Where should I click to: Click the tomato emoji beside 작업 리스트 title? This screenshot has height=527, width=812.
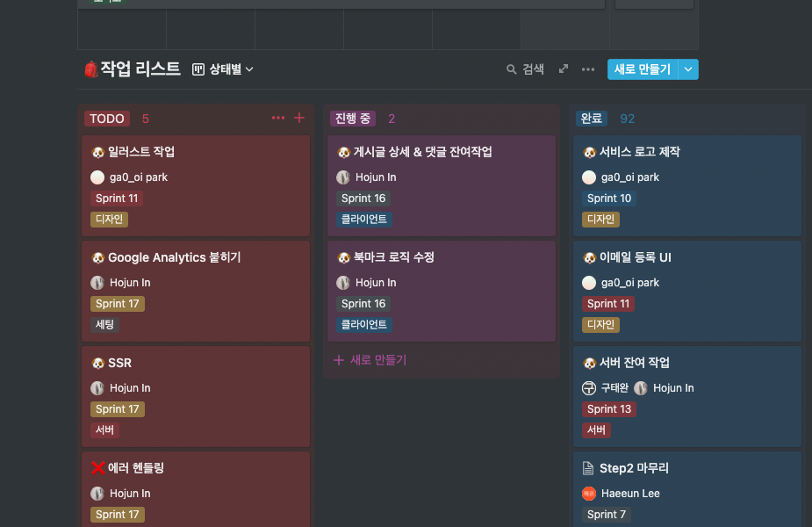point(90,69)
